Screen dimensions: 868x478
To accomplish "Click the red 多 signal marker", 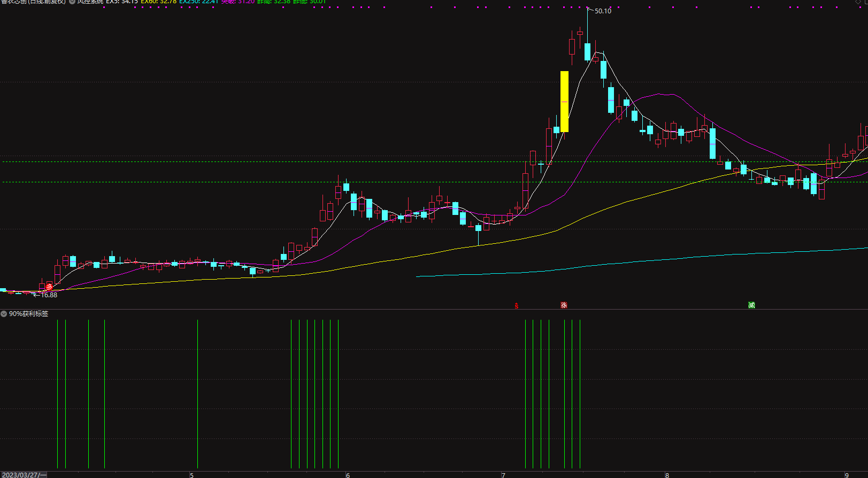I will click(x=50, y=287).
